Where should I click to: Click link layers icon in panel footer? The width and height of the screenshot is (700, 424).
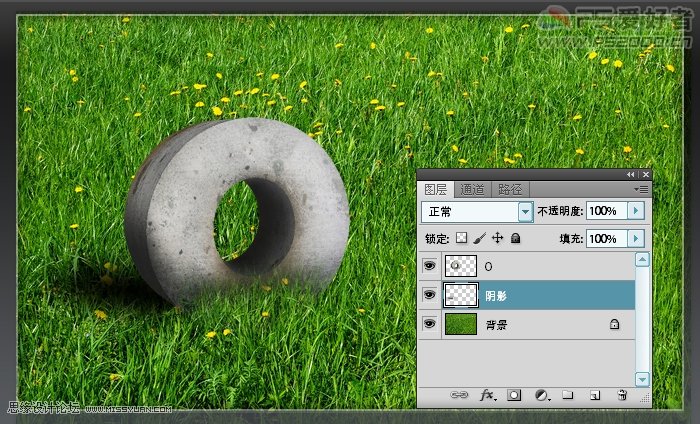459,395
